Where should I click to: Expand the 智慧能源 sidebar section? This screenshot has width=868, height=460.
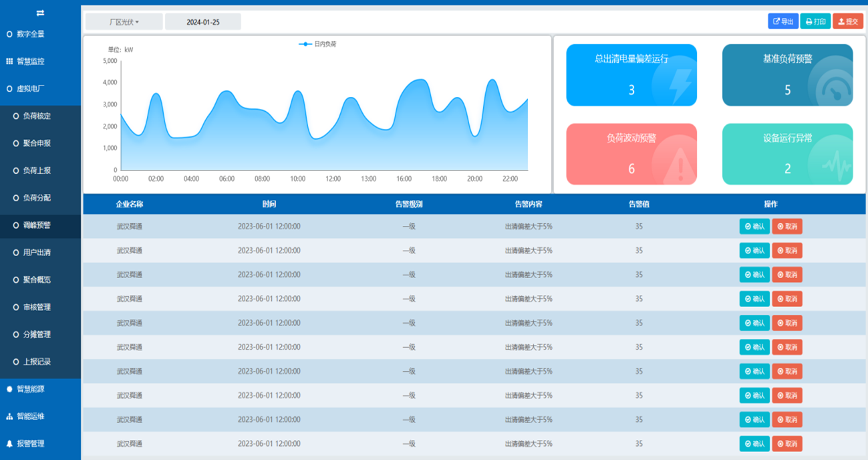click(30, 389)
